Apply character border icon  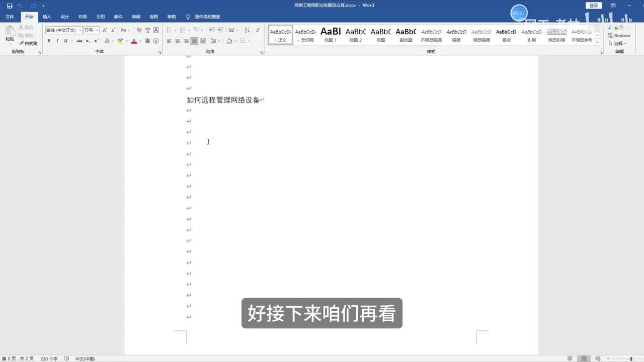click(156, 30)
